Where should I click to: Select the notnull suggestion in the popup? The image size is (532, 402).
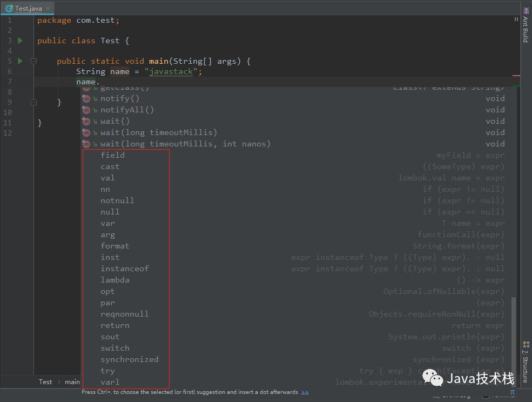[117, 200]
